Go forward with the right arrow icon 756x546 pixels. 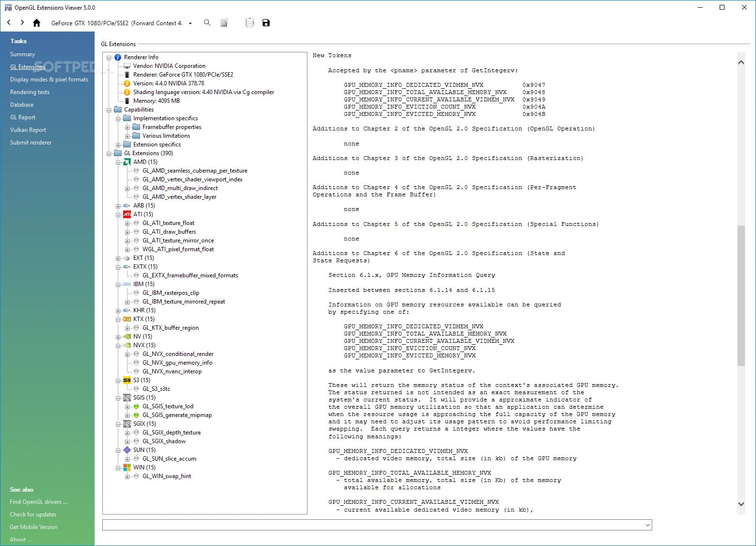pyautogui.click(x=22, y=22)
